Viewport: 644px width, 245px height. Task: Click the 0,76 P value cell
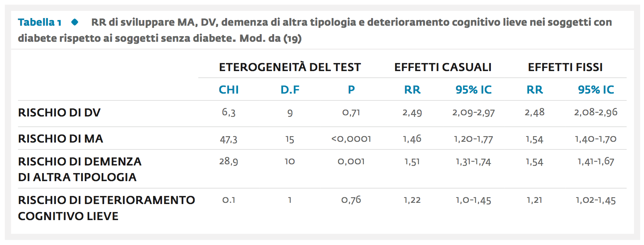tap(351, 200)
